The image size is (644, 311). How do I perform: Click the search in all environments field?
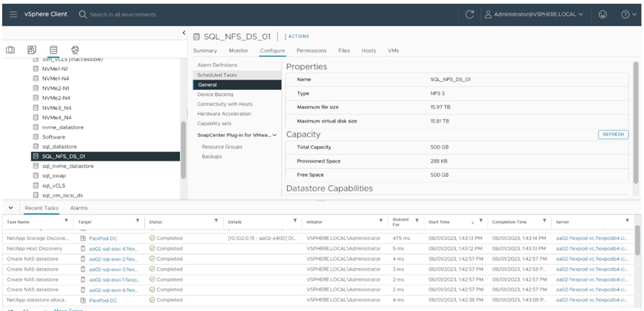point(123,15)
